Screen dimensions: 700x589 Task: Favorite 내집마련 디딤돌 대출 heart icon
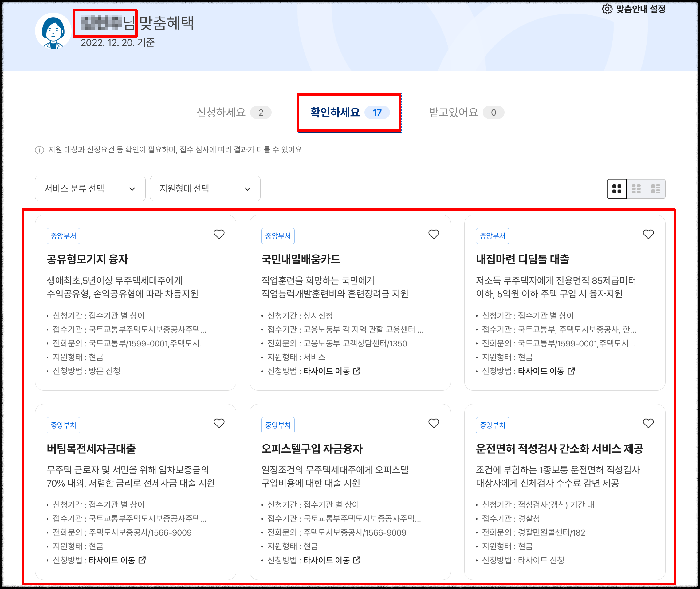[x=648, y=234]
